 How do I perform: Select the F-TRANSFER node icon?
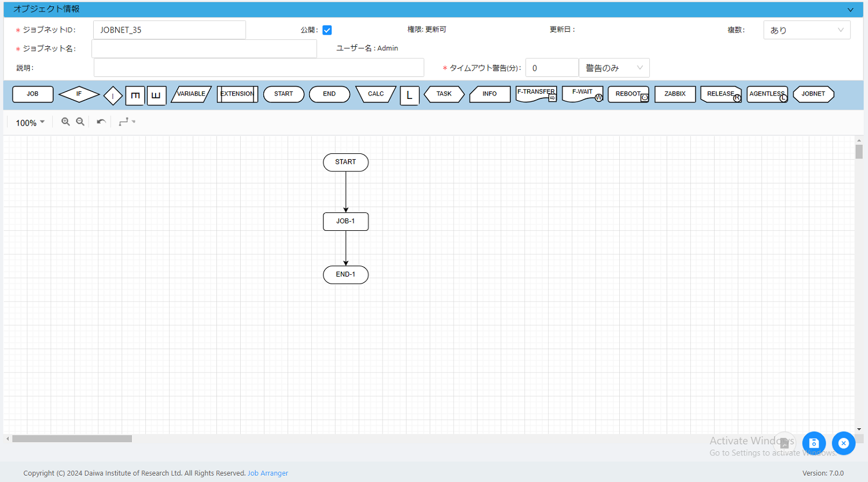click(535, 94)
